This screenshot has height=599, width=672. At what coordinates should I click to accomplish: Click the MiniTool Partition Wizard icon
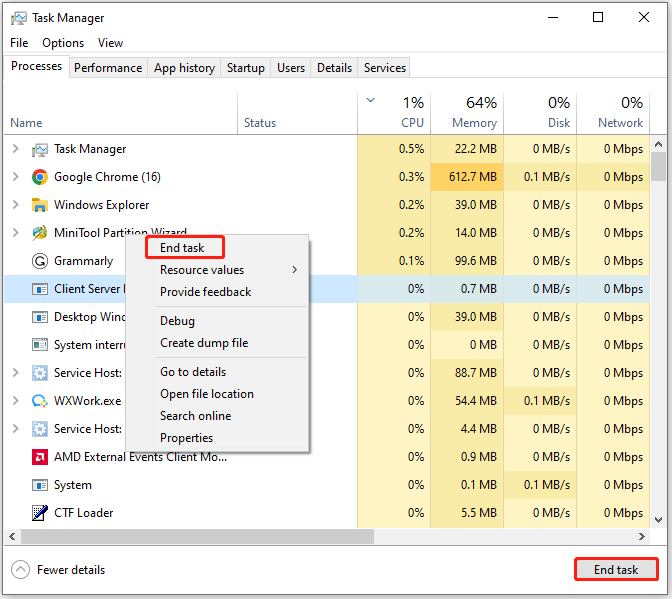pos(40,233)
